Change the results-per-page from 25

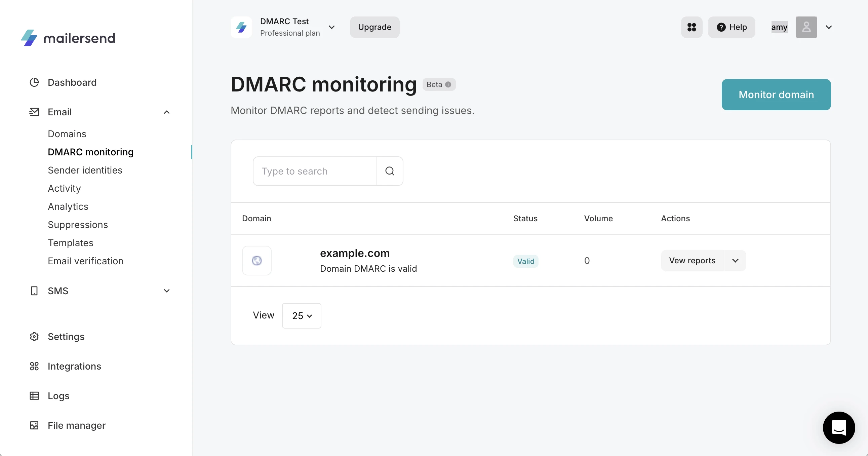[301, 315]
